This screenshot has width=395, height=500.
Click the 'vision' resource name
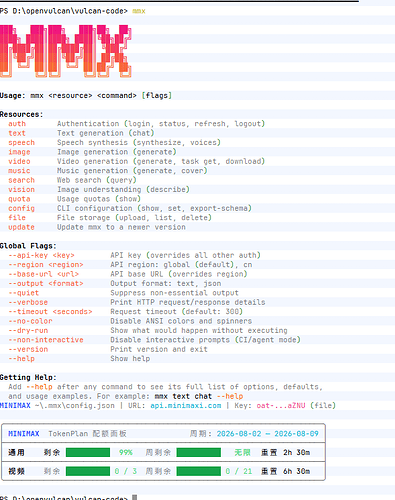(21, 189)
